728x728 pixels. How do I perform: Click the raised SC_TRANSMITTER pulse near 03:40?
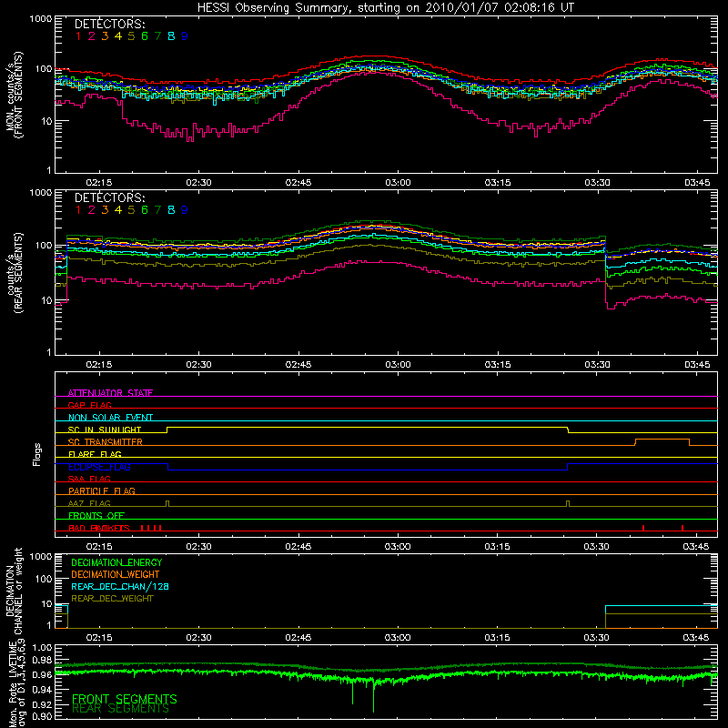[x=662, y=440]
